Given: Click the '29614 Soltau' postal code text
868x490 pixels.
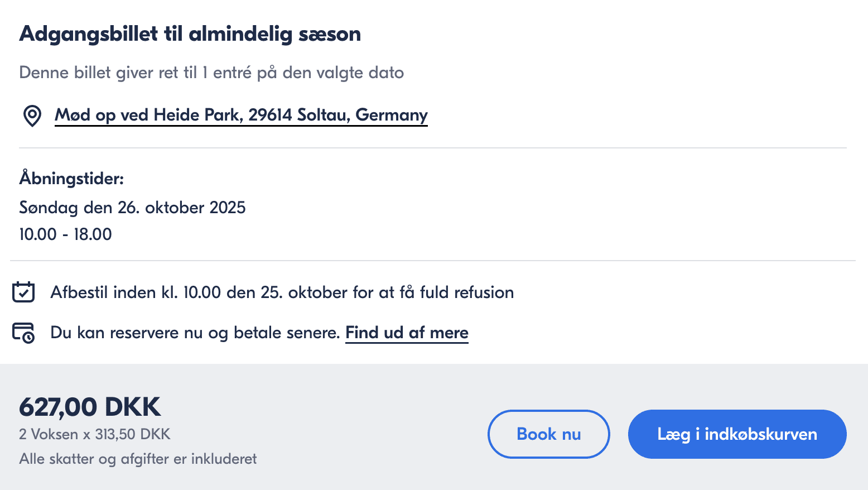Looking at the screenshot, I should click(298, 115).
